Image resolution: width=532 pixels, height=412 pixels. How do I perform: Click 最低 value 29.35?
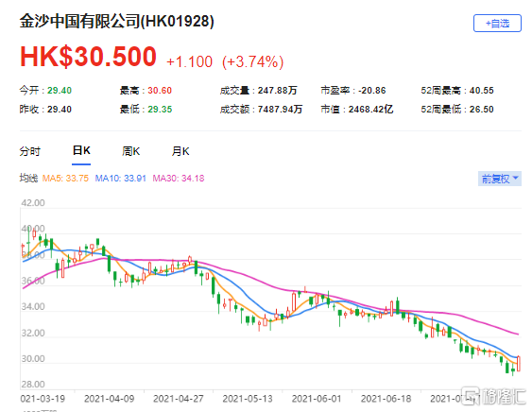(160, 110)
